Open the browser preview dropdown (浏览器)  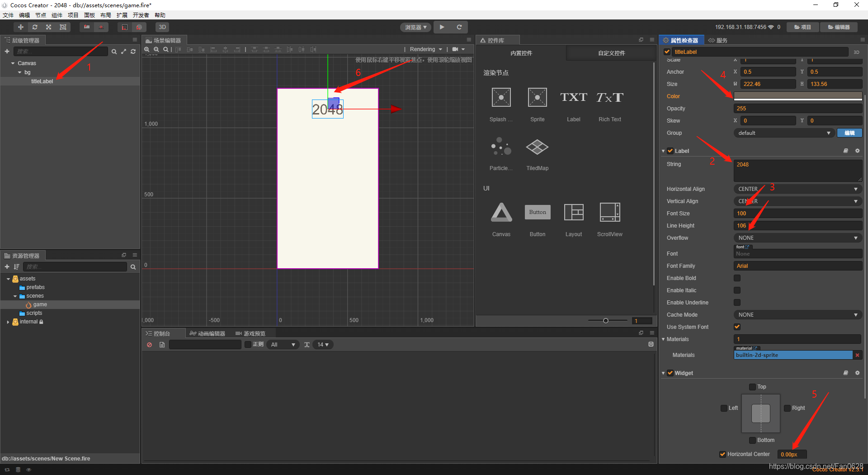point(416,27)
